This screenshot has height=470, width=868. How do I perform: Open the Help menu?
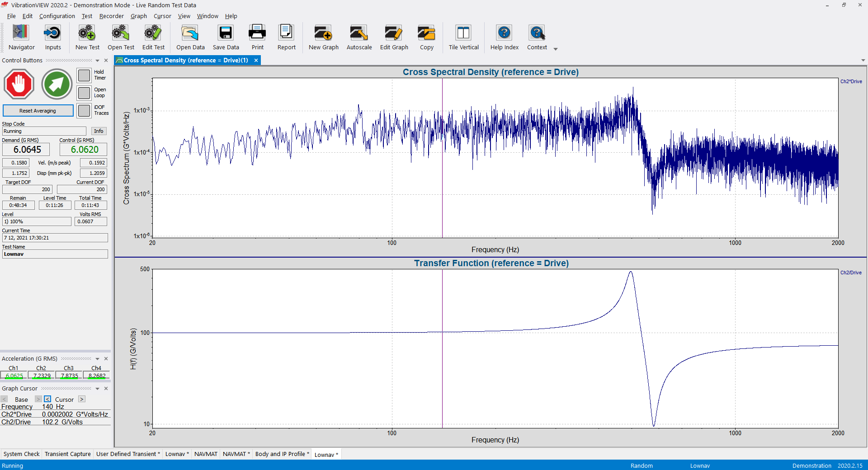[231, 16]
